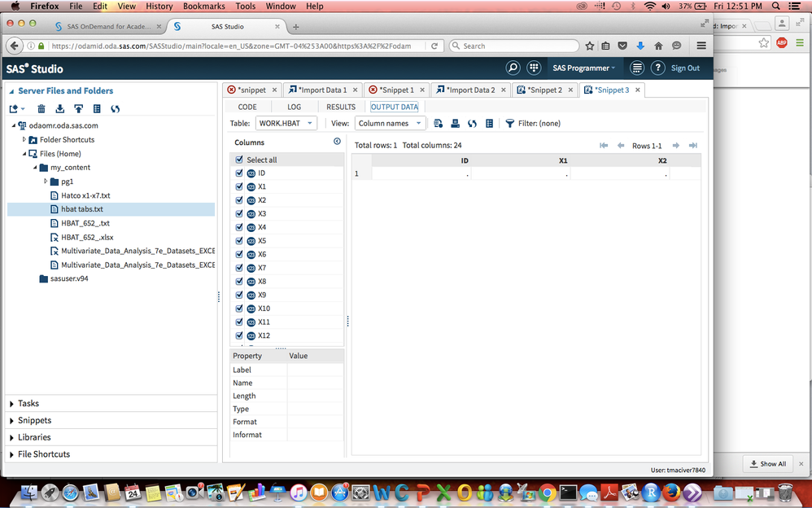812x508 pixels.
Task: Go to last page of rows
Action: [x=693, y=146]
